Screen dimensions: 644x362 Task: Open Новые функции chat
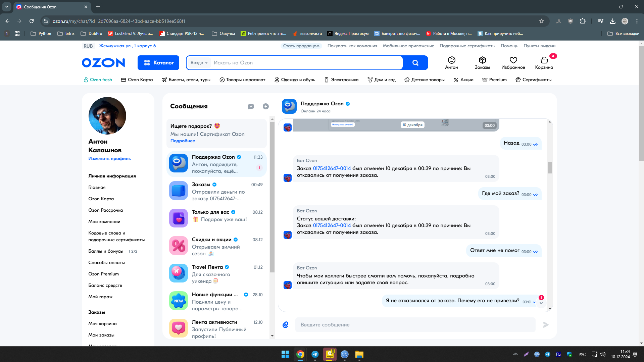(x=216, y=302)
